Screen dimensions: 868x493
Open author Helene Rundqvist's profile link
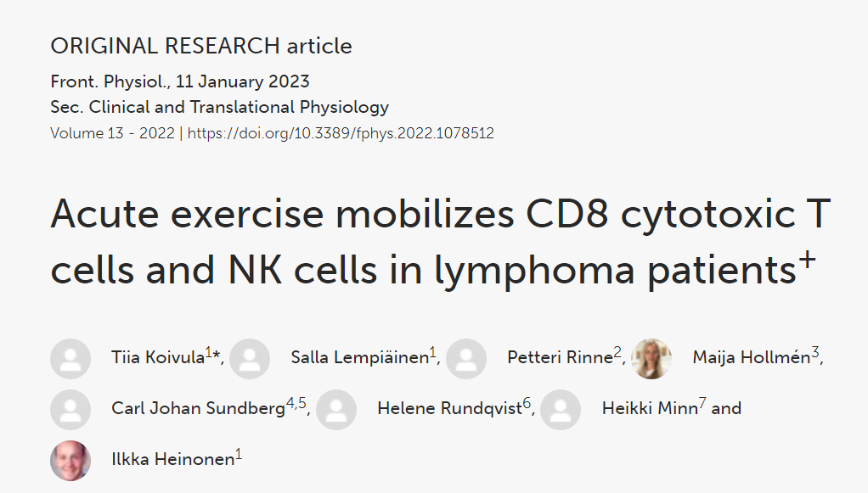pos(449,409)
